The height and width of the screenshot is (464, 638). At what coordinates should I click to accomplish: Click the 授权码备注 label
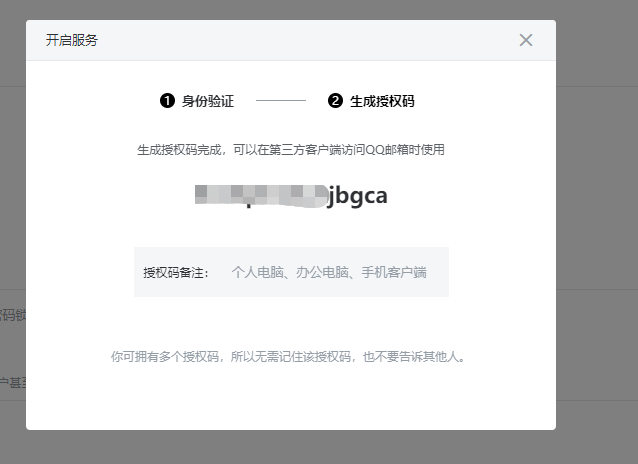(176, 272)
